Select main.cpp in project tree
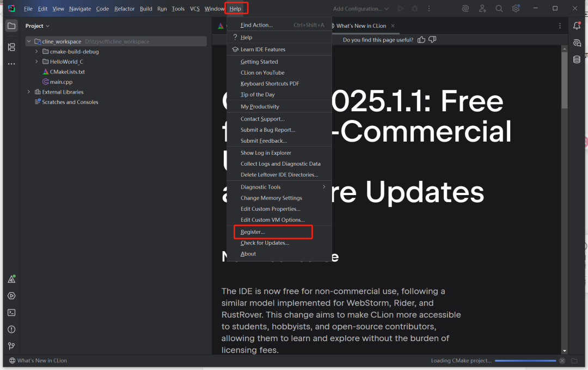 click(58, 82)
